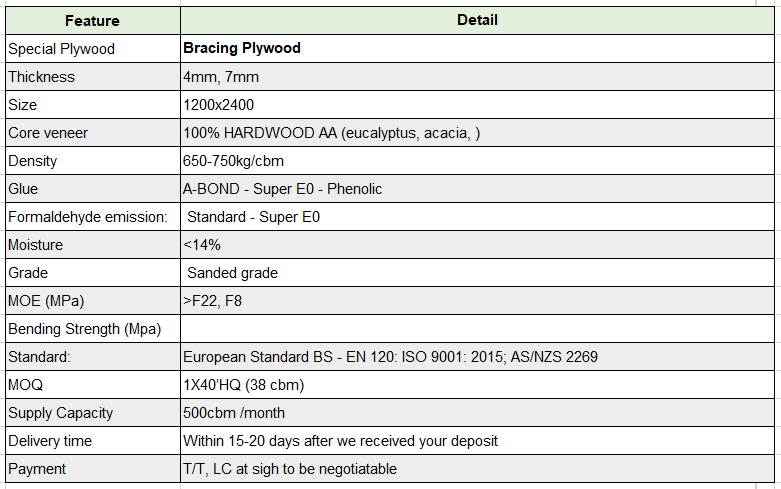Select the 1200x2400 size cell
The height and width of the screenshot is (489, 781).
click(477, 105)
